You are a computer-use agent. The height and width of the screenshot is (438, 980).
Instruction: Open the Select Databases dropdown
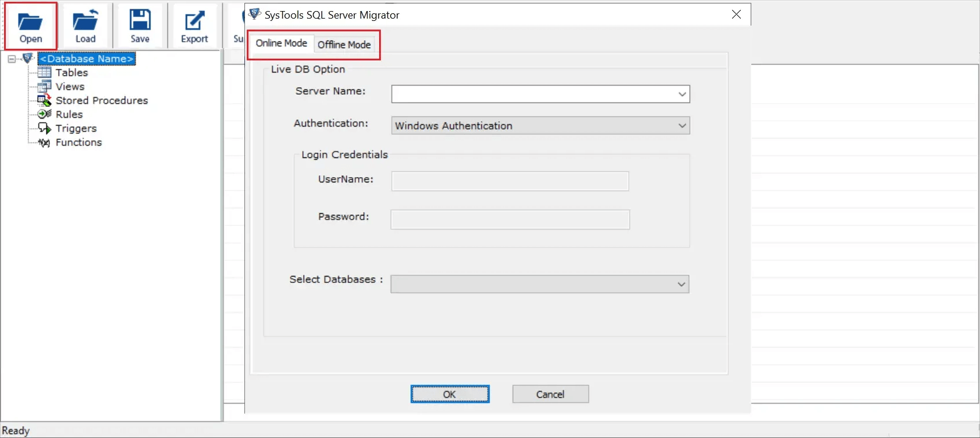[681, 284]
